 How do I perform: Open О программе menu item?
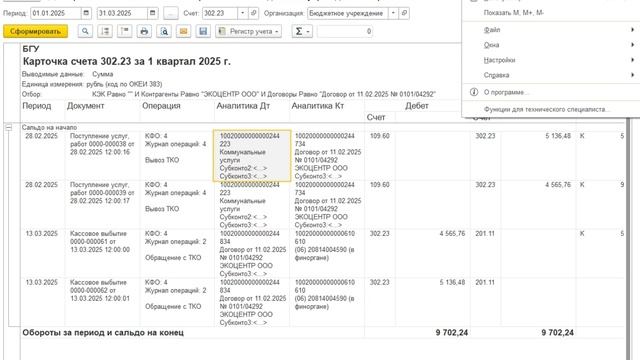[x=551, y=92]
